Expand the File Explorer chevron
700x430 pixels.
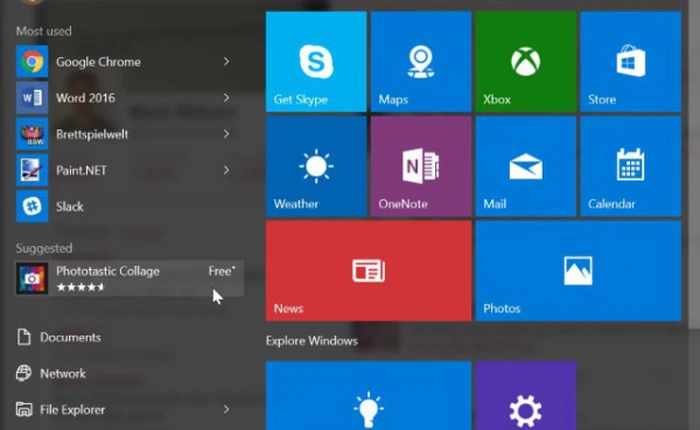pyautogui.click(x=227, y=409)
